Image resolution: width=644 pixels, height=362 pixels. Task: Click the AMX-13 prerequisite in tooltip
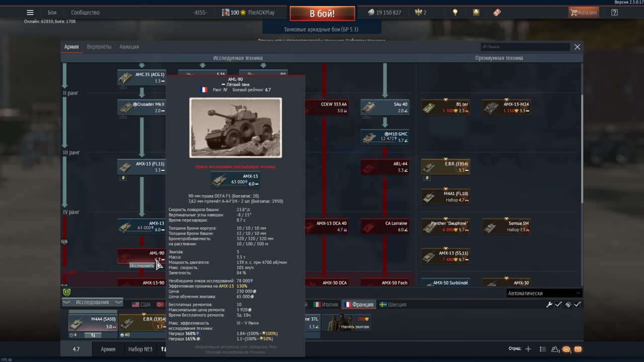click(x=235, y=179)
